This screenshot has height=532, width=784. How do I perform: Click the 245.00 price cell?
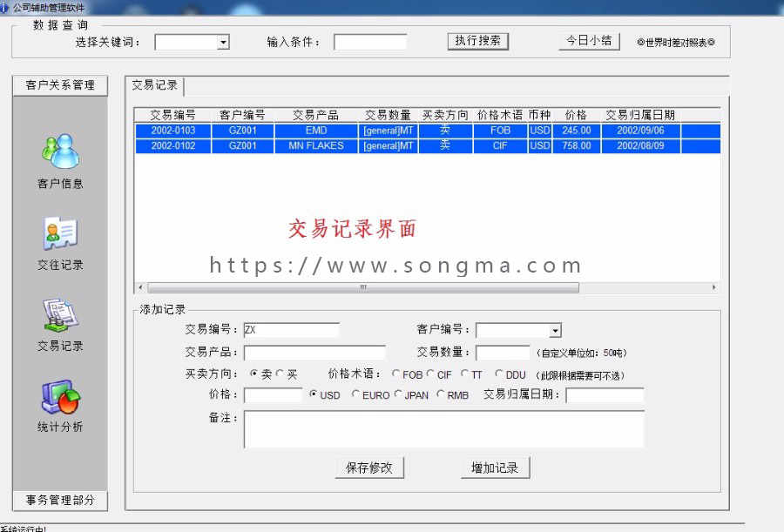point(577,131)
